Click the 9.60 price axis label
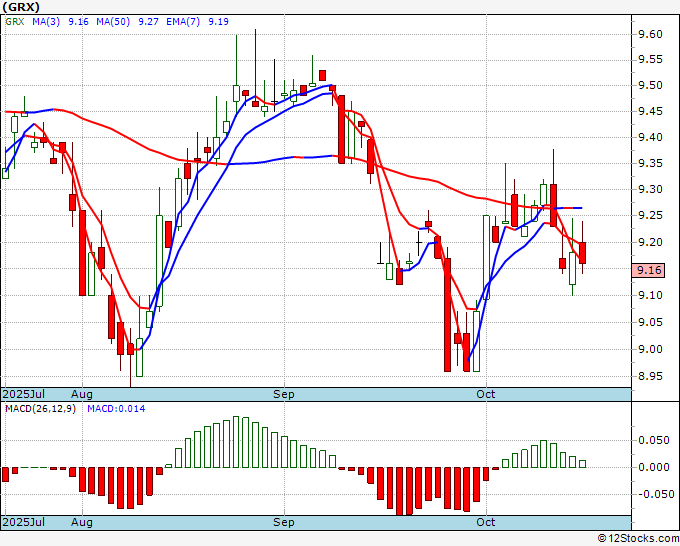The height and width of the screenshot is (546, 680). pos(651,34)
